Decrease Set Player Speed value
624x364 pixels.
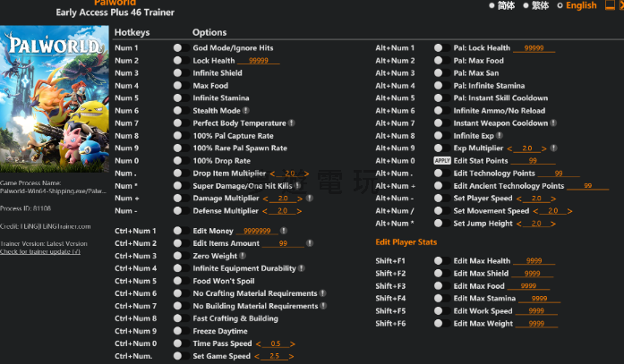coord(519,199)
